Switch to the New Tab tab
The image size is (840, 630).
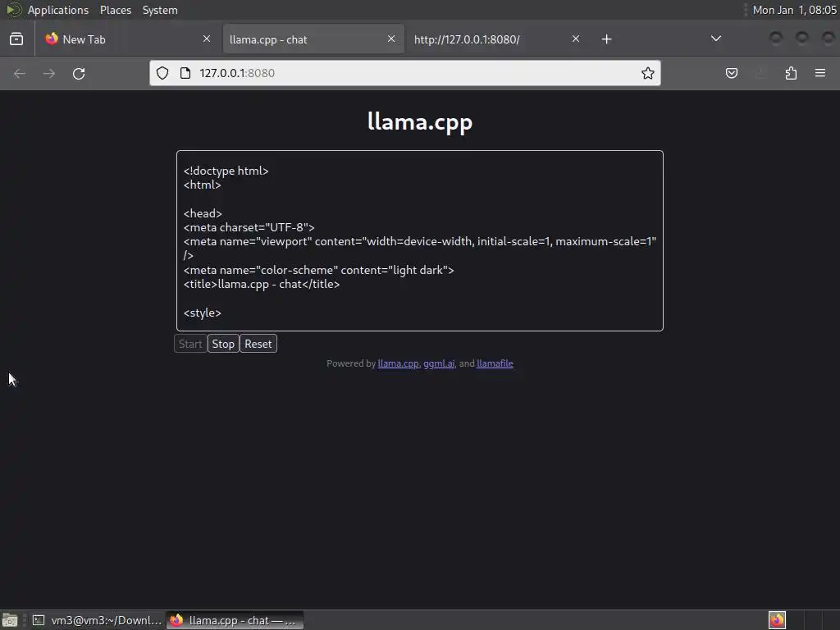(x=129, y=39)
